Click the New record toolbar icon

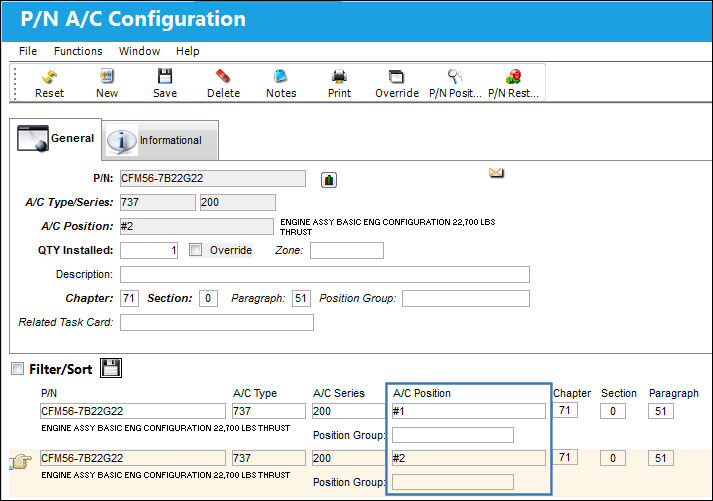point(107,76)
